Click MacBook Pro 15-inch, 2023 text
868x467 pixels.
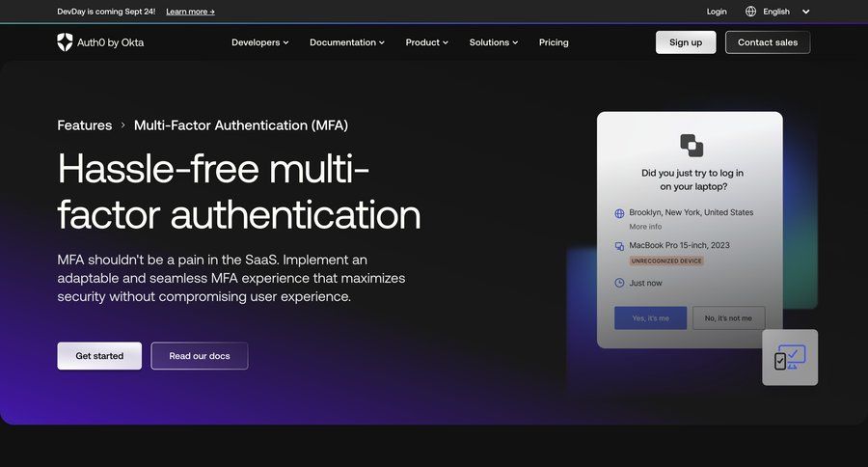[x=679, y=245]
